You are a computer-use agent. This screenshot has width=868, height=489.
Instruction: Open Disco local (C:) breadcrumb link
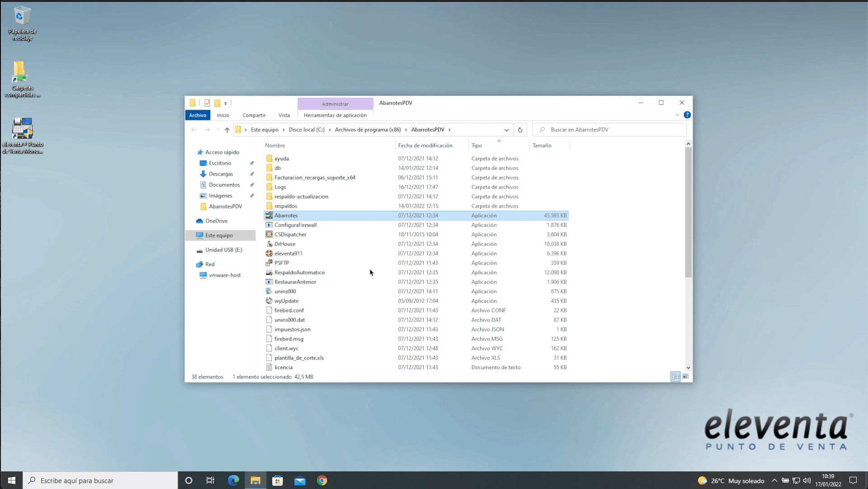[307, 130]
